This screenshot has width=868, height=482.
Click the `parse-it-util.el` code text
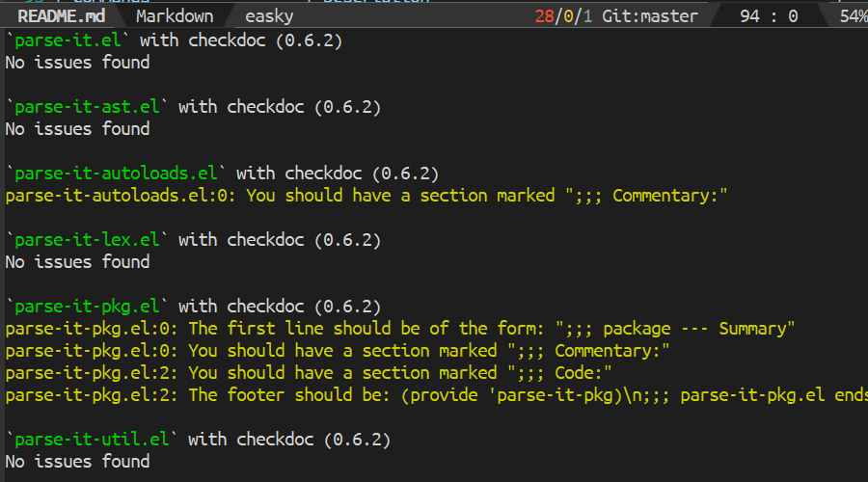tap(92, 439)
